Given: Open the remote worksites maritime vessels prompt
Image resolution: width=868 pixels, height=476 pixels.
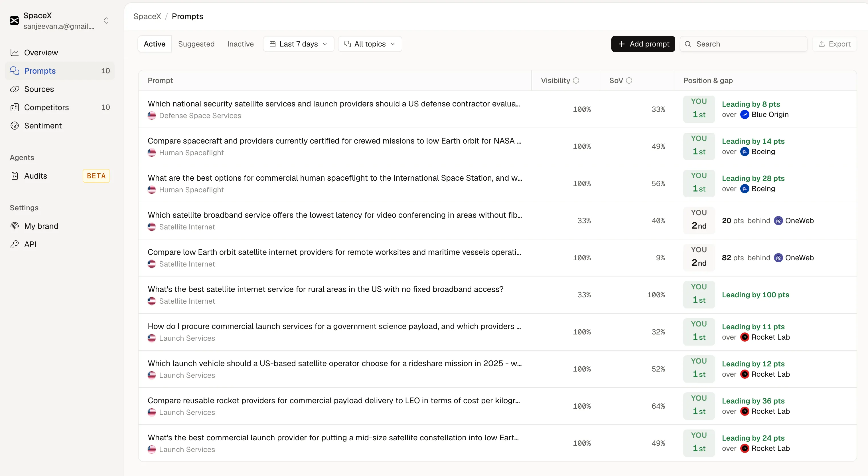Looking at the screenshot, I should [x=334, y=252].
